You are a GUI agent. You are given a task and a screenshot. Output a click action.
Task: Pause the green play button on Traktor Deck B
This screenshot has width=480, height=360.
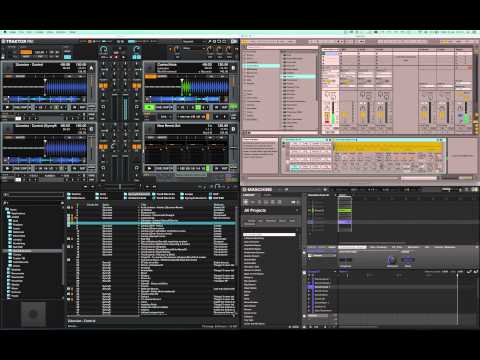[x=149, y=107]
